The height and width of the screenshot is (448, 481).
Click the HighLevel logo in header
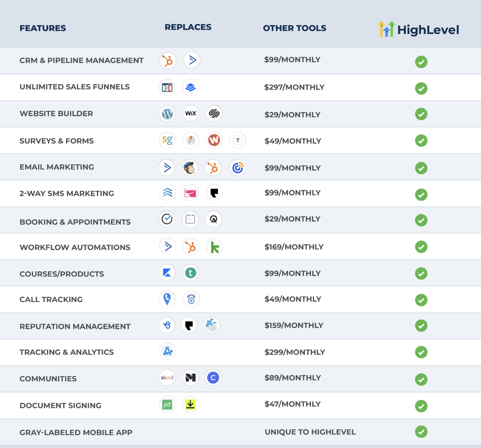click(x=418, y=29)
